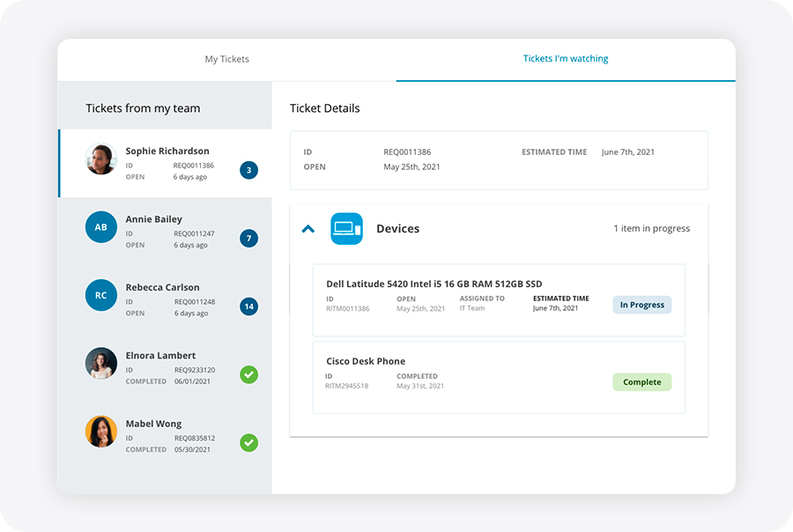
Task: Click Rebecca Carlson's ID REQ0011248
Action: pos(195,302)
